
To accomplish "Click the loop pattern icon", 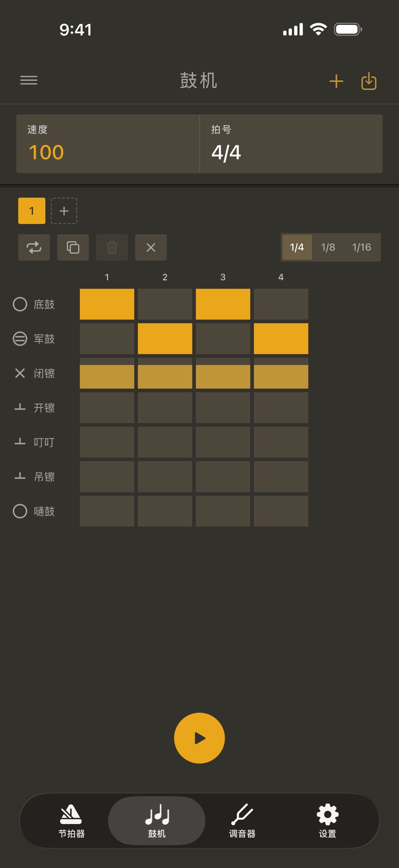I will pos(34,248).
